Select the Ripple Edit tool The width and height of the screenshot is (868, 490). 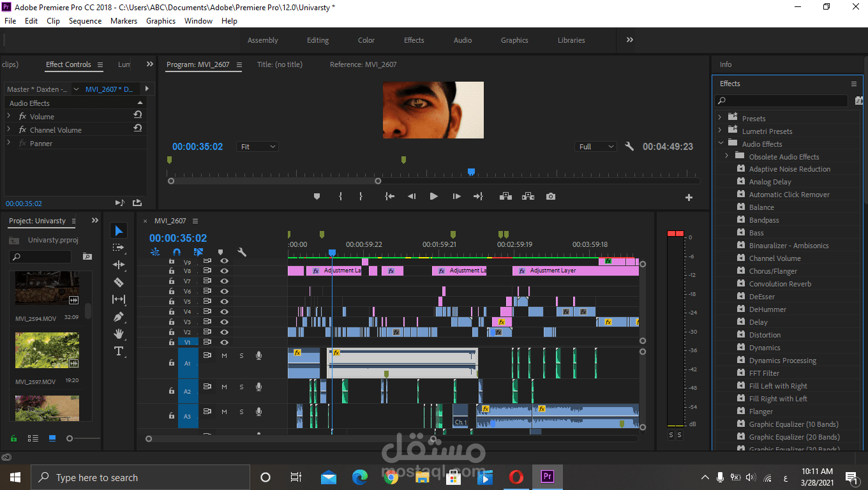(x=119, y=265)
